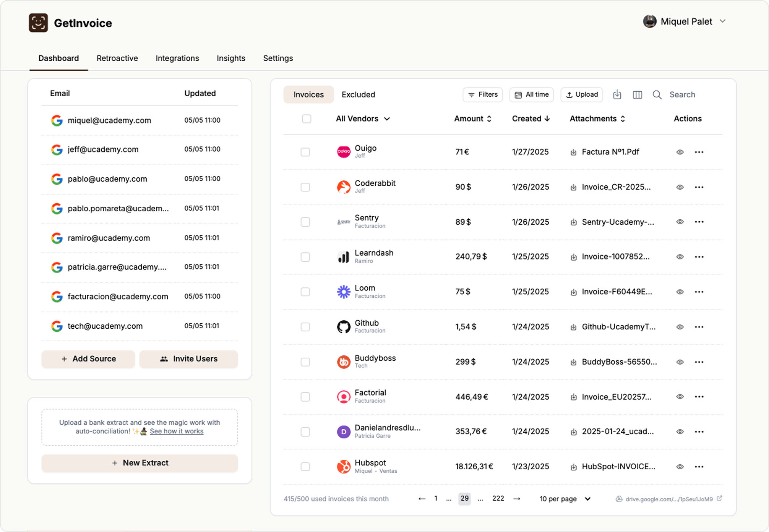Open more actions for Factorial invoice

click(699, 397)
